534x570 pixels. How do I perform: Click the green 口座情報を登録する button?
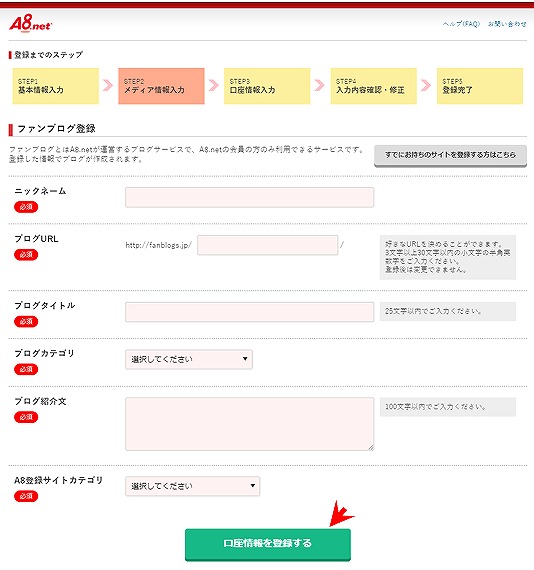click(x=268, y=545)
